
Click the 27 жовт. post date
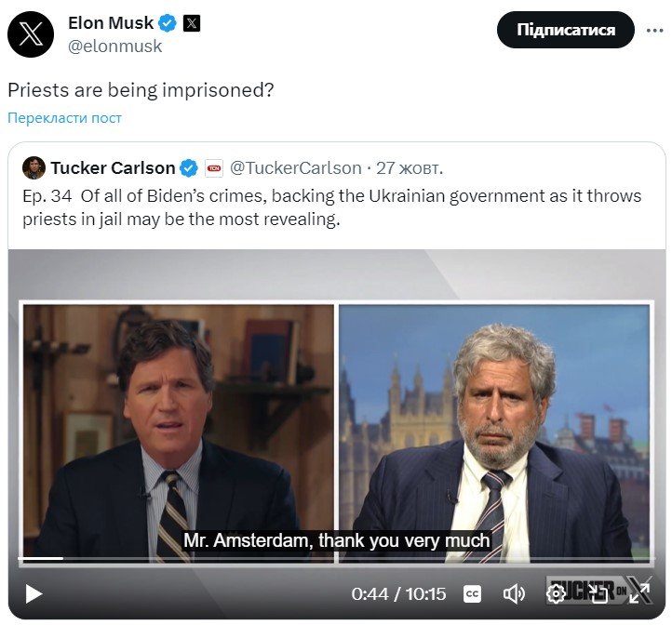coord(410,168)
